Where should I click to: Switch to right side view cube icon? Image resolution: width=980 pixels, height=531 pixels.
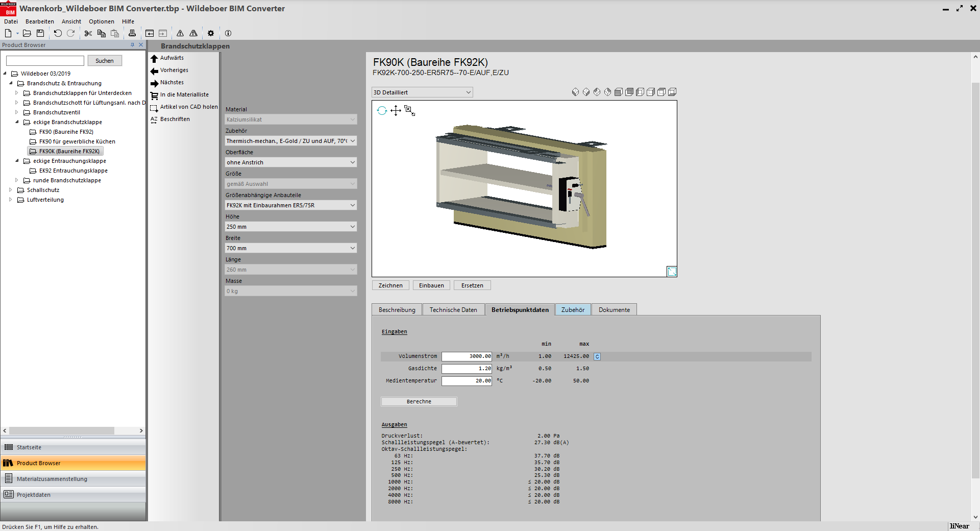[651, 92]
